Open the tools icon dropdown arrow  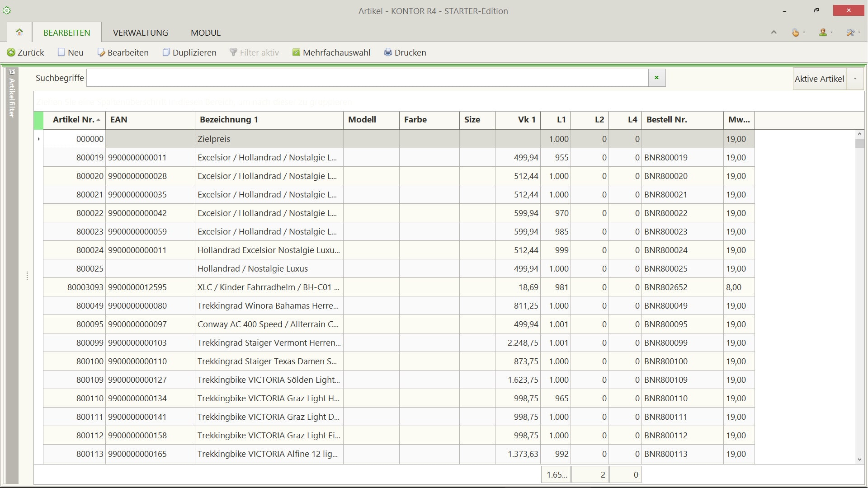tap(859, 33)
